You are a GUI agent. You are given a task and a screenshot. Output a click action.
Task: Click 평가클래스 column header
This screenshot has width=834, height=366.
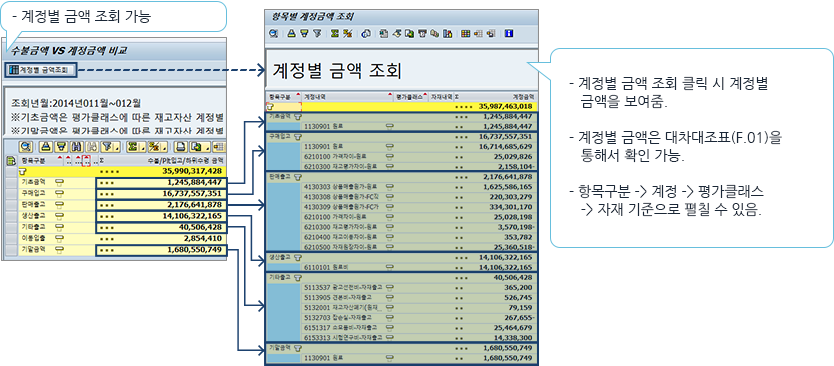pyautogui.click(x=410, y=96)
